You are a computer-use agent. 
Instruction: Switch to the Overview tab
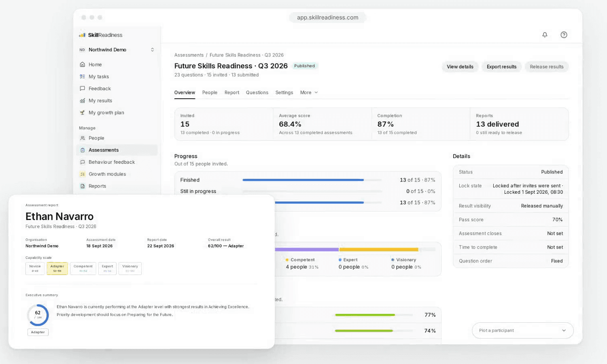[x=185, y=93]
